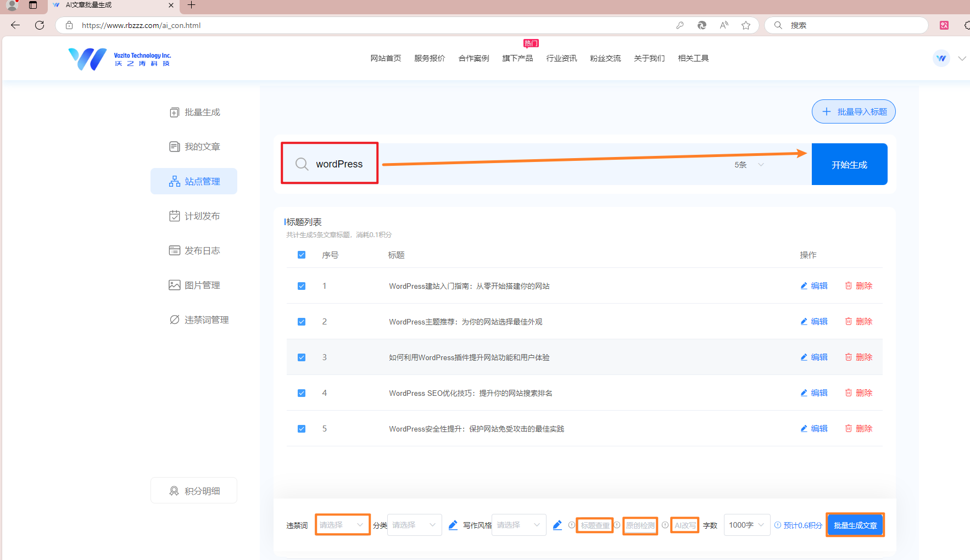Open the 写作风格 请选择 dropdown
This screenshot has width=970, height=560.
point(519,525)
